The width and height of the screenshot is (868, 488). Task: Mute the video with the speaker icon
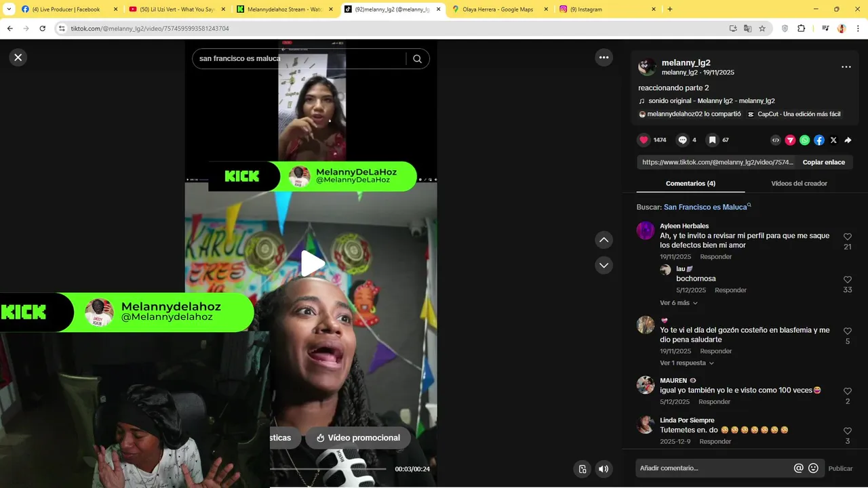click(603, 469)
